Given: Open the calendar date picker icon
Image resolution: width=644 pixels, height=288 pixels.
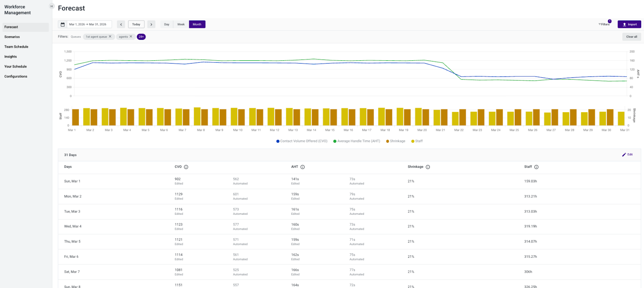Looking at the screenshot, I should [x=62, y=25].
